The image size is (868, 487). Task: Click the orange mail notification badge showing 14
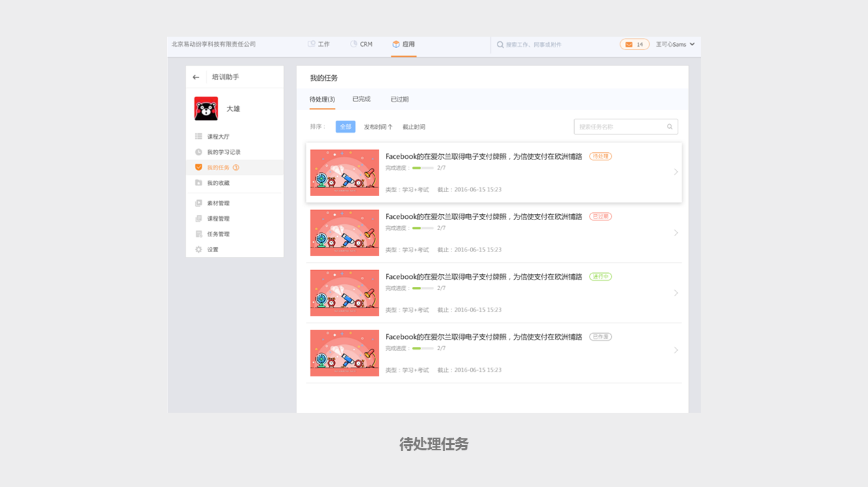[634, 45]
